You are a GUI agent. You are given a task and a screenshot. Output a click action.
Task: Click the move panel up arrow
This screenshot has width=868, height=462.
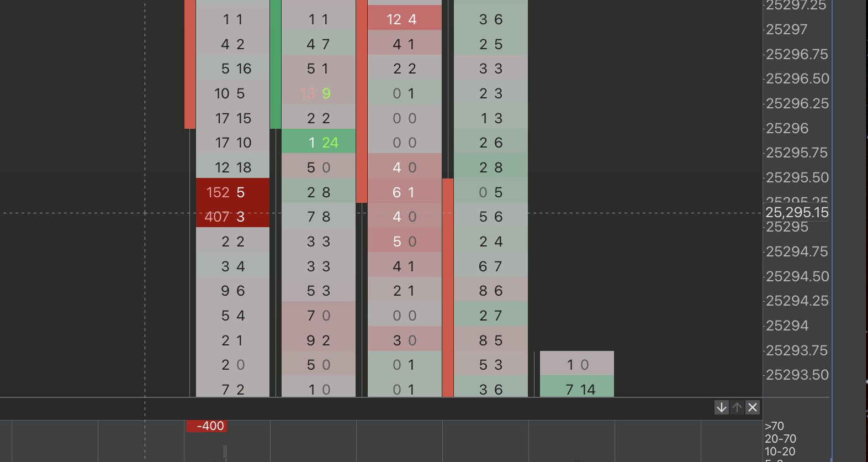[x=737, y=407]
